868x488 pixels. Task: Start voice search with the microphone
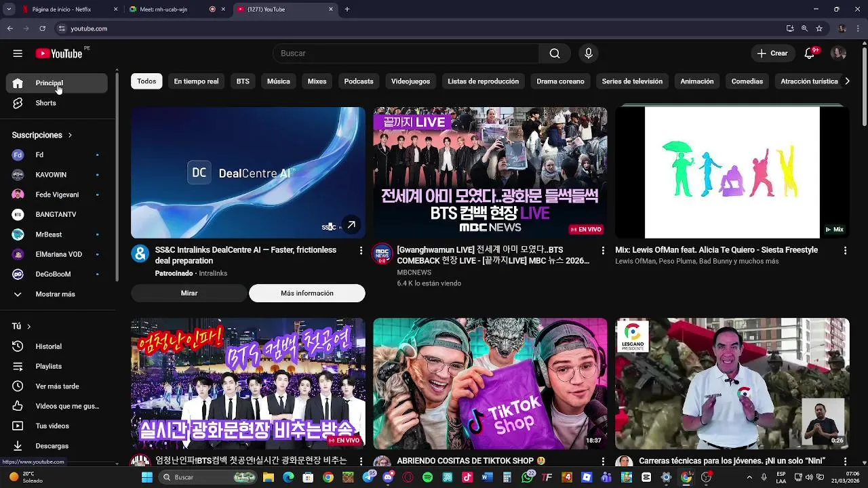[588, 54]
